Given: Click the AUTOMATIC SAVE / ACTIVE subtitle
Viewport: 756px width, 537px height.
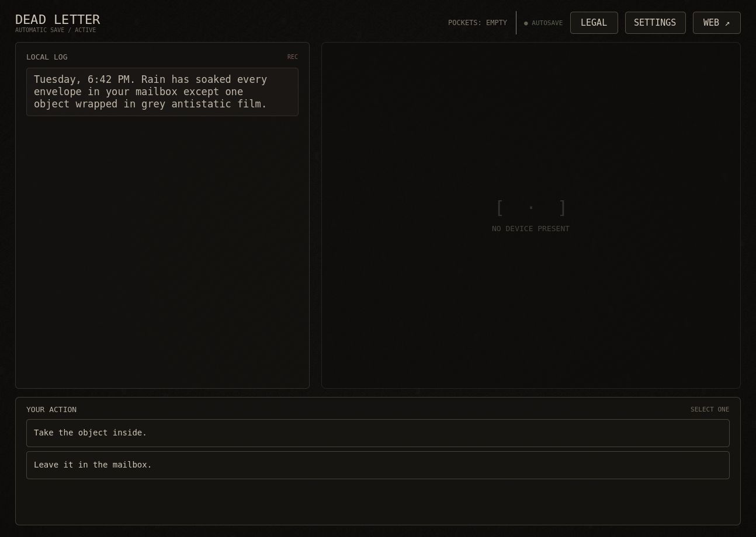Looking at the screenshot, I should pos(56,30).
